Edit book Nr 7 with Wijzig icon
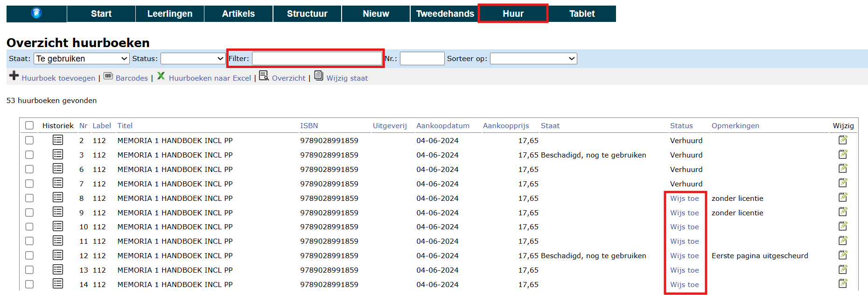 tap(843, 183)
